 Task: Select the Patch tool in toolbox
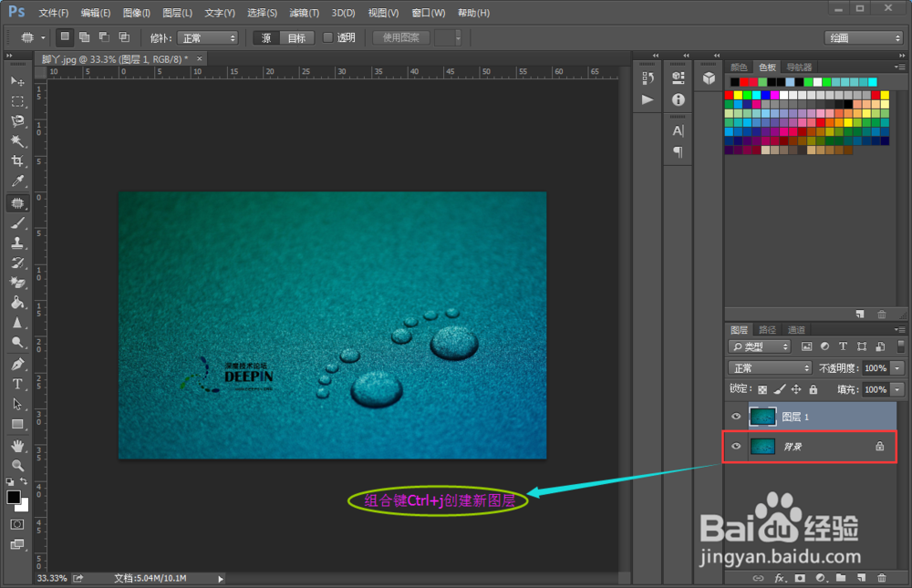17,203
